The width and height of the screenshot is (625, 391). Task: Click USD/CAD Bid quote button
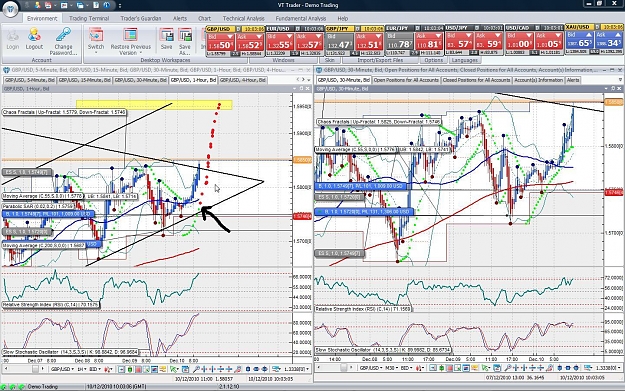pyautogui.click(x=519, y=41)
